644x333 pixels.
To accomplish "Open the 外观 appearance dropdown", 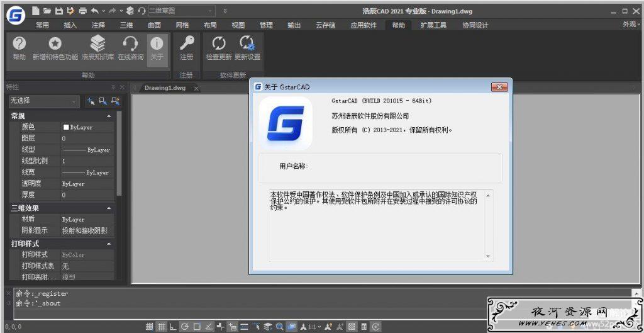I will click(631, 25).
